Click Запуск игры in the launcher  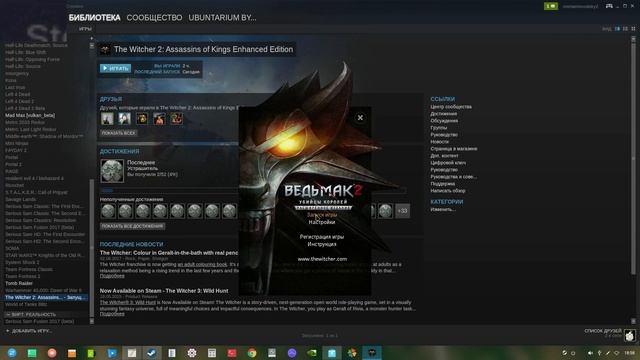322,214
